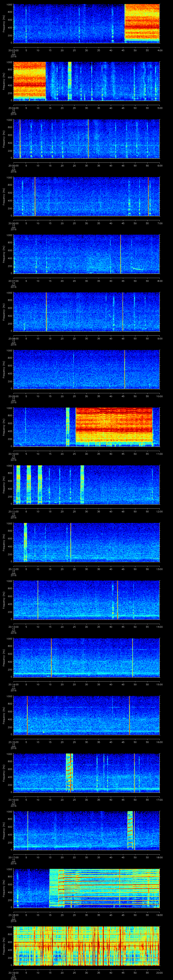This screenshot has height=980, width=173.
Task: Select the 20:19:00 start time label
Action: (13, 972)
